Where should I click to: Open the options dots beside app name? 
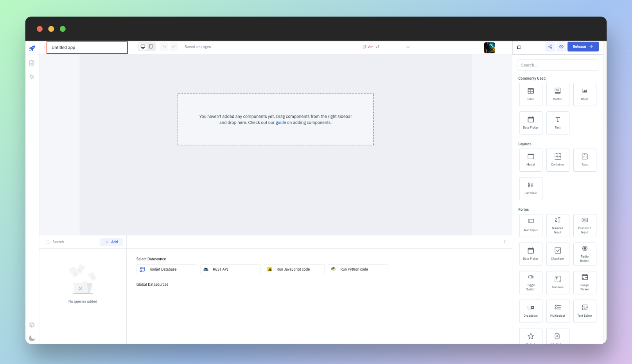point(44,47)
